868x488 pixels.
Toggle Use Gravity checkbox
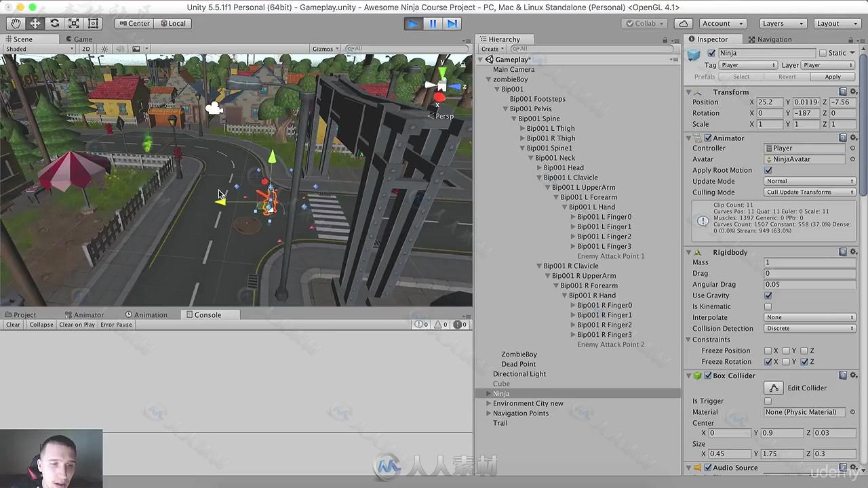[768, 296]
